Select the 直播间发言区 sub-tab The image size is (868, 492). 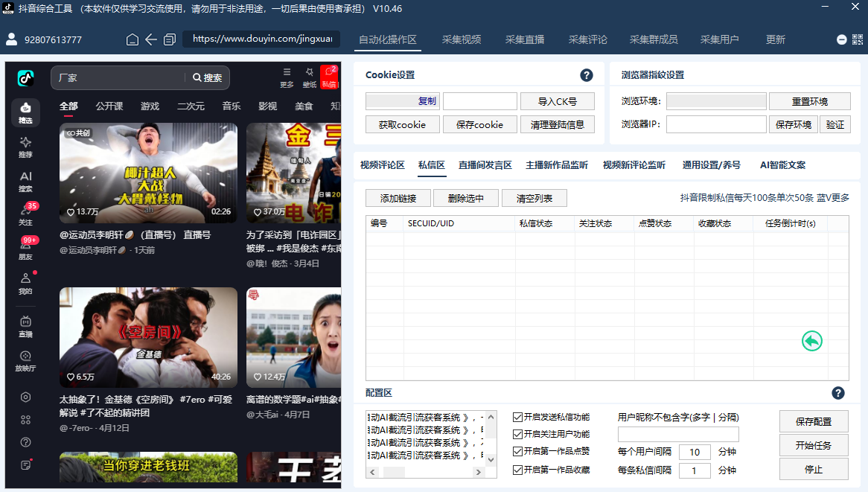pos(485,165)
